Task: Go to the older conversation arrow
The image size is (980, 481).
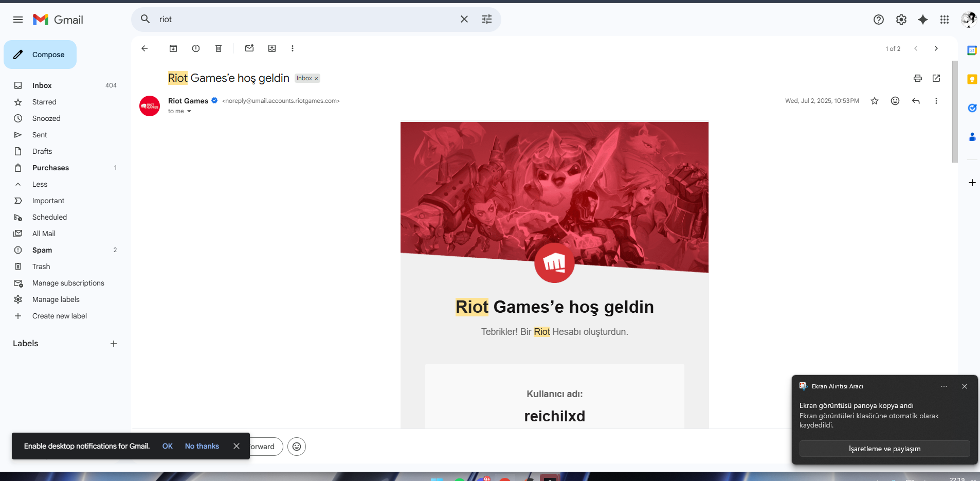Action: point(936,48)
